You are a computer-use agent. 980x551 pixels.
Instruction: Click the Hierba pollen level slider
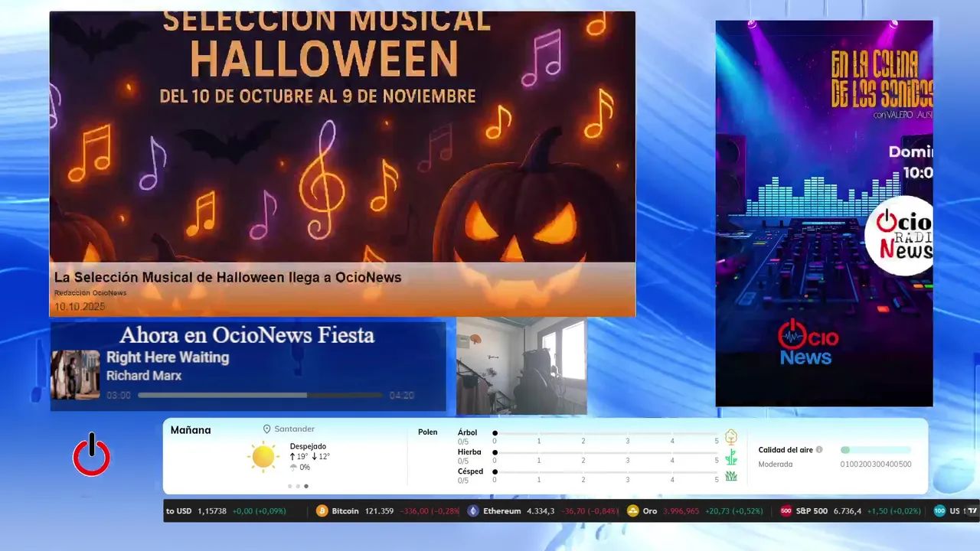point(606,452)
